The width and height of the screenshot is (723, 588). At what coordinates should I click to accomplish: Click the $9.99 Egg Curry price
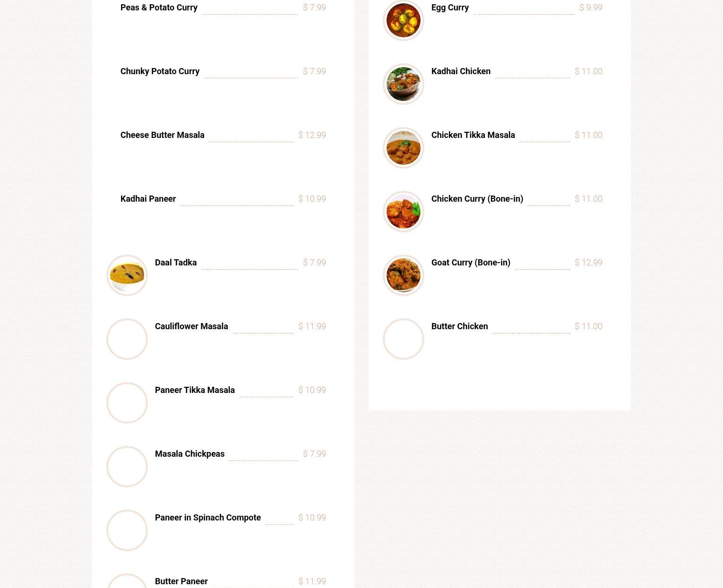(591, 8)
